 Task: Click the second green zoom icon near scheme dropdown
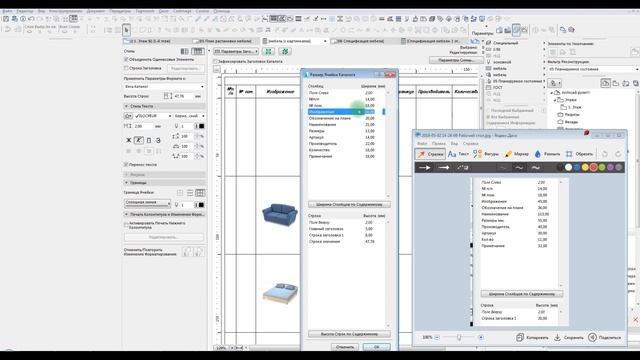(x=284, y=51)
